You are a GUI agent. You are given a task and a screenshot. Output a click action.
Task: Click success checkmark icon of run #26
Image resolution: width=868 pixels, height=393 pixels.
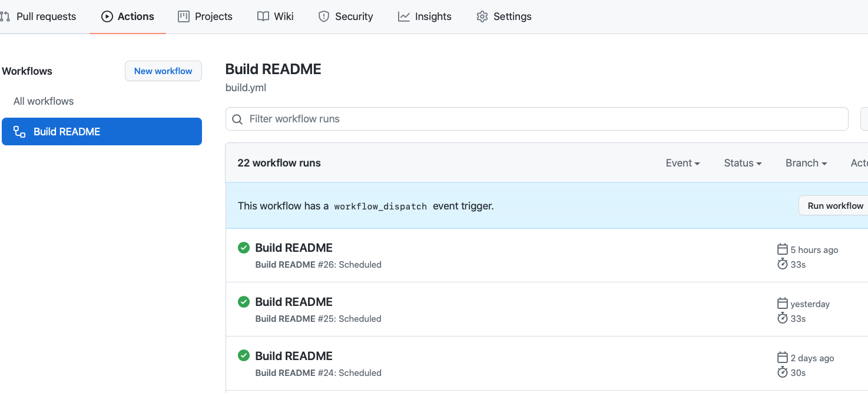click(244, 248)
